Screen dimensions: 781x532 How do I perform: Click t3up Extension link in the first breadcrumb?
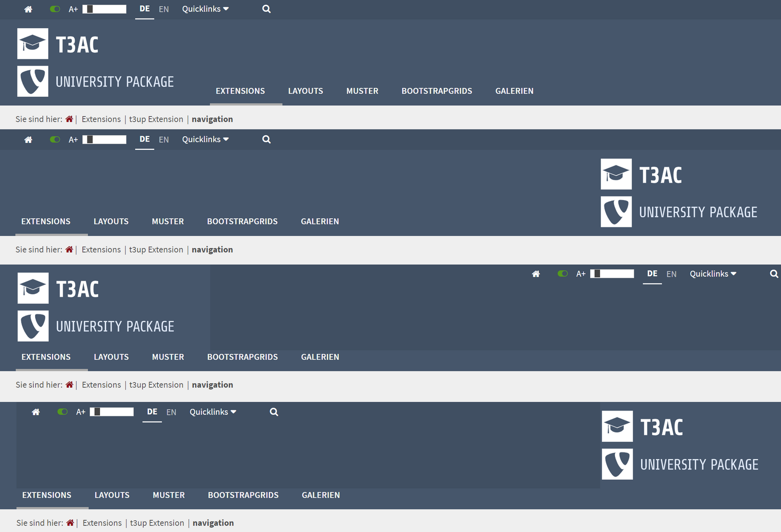(x=156, y=119)
